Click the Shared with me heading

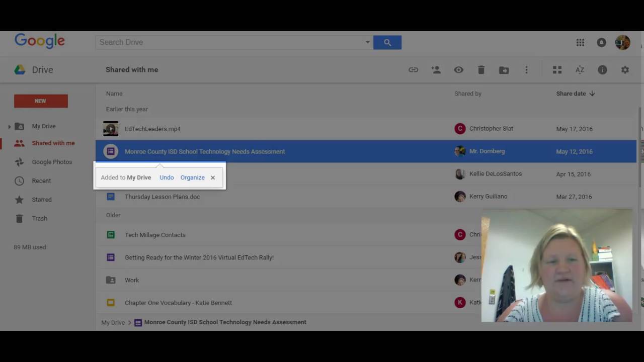tap(132, 70)
